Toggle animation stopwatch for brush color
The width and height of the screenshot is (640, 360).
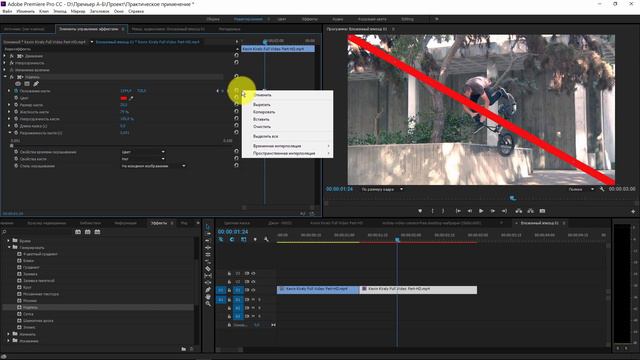point(16,98)
